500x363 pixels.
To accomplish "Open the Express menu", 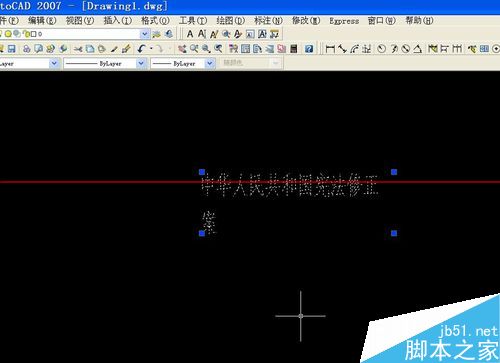I will pyautogui.click(x=344, y=21).
